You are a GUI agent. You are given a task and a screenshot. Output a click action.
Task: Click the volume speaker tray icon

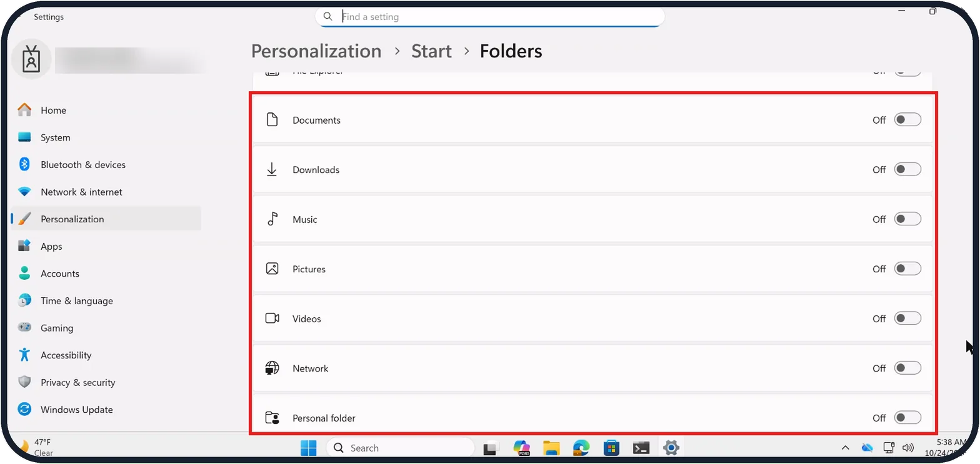click(x=909, y=447)
